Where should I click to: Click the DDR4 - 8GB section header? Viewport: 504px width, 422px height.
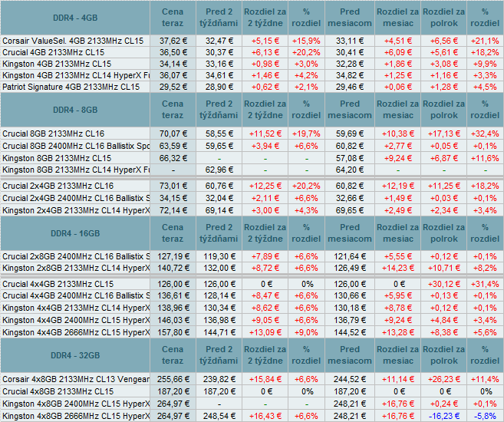75,110
